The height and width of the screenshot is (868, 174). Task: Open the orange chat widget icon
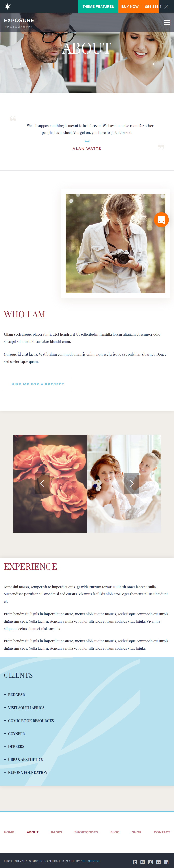[x=161, y=220]
